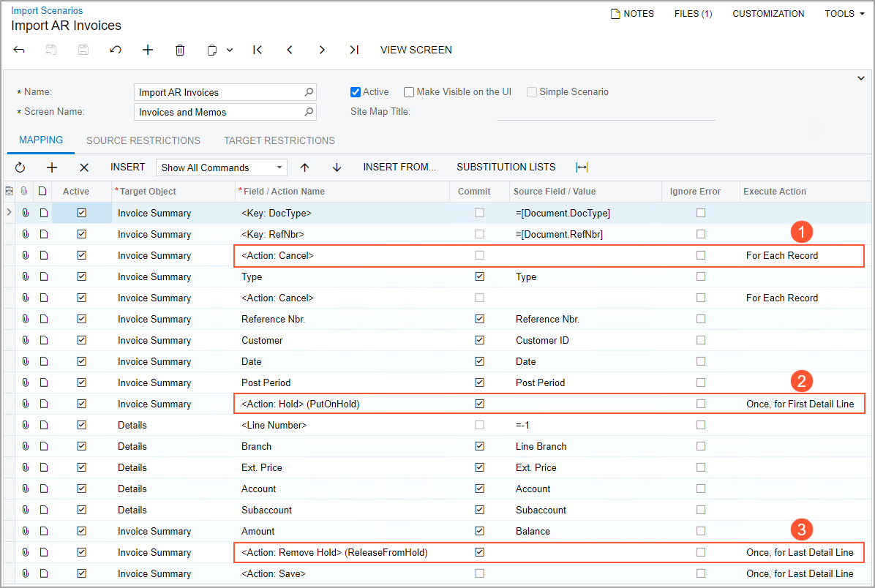
Task: Switch to the Source Restrictions tab
Action: [x=143, y=140]
